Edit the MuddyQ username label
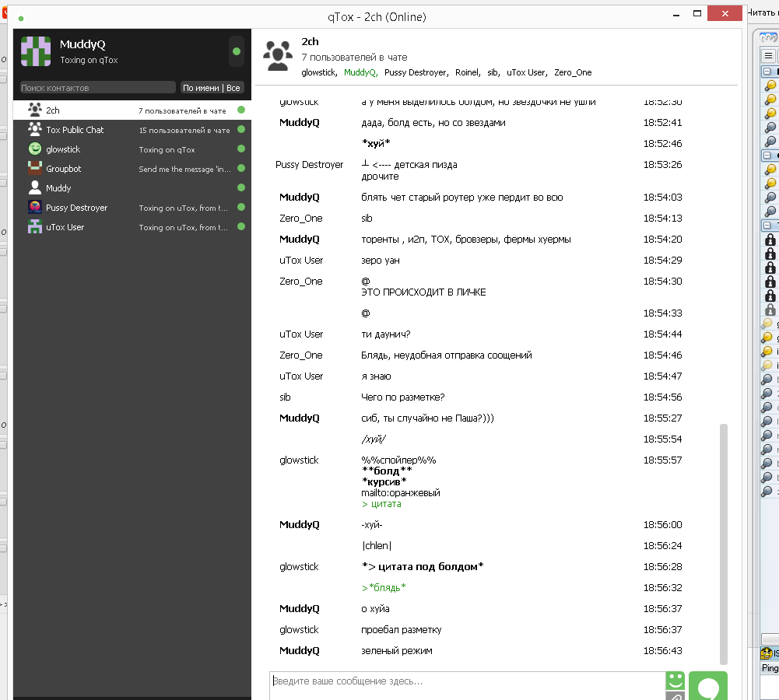This screenshot has height=700, width=779. 82,44
